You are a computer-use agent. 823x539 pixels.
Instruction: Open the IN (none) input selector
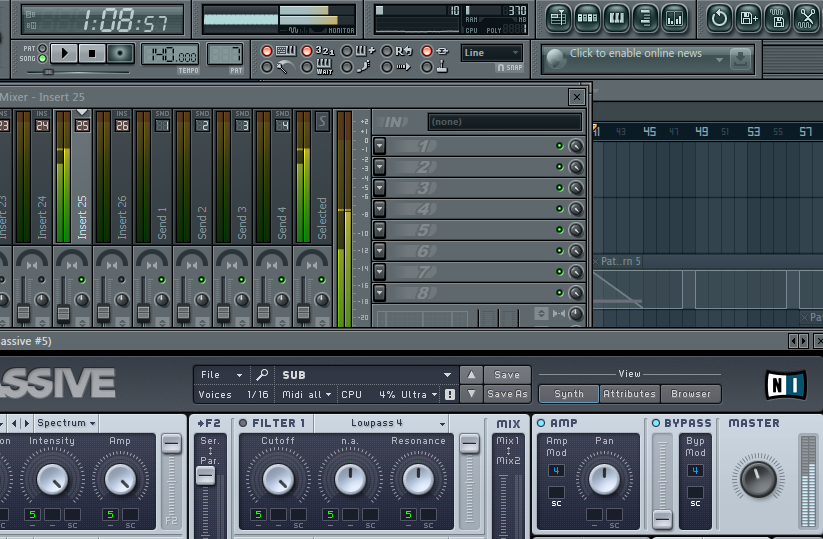tap(505, 122)
